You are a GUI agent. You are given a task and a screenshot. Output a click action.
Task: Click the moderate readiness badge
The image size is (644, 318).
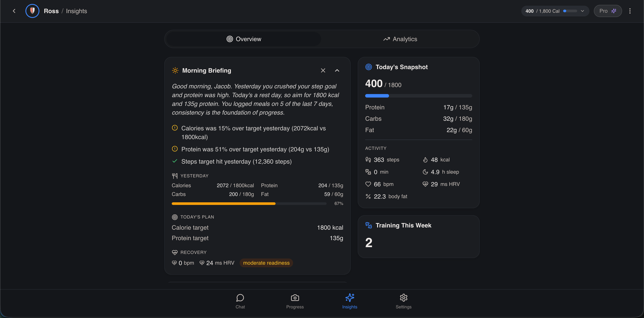point(266,263)
